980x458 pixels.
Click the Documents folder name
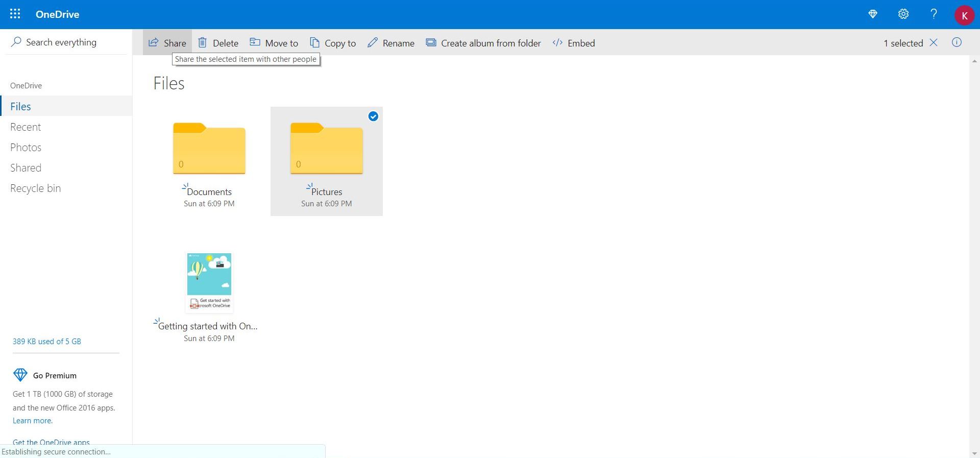(209, 191)
